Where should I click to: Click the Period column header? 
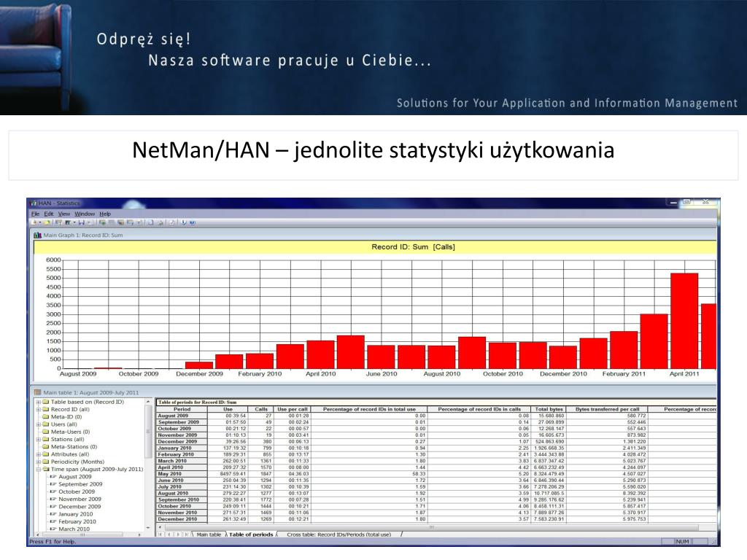click(x=182, y=409)
